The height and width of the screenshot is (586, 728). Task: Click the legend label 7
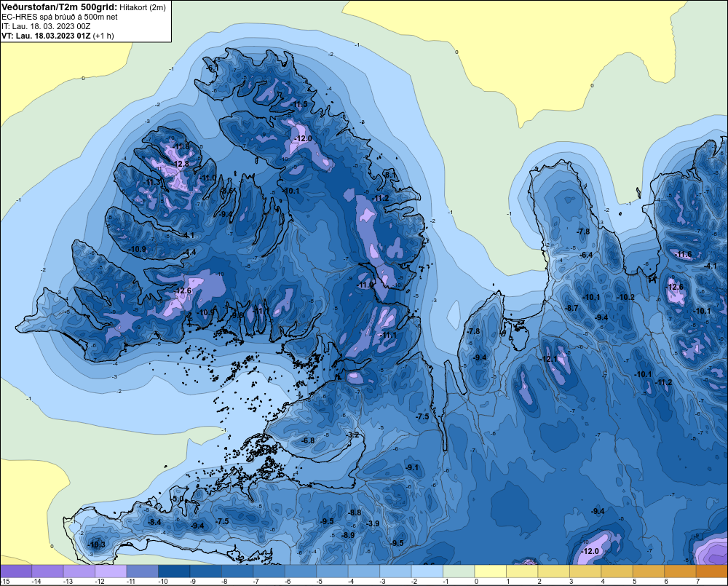(697, 582)
